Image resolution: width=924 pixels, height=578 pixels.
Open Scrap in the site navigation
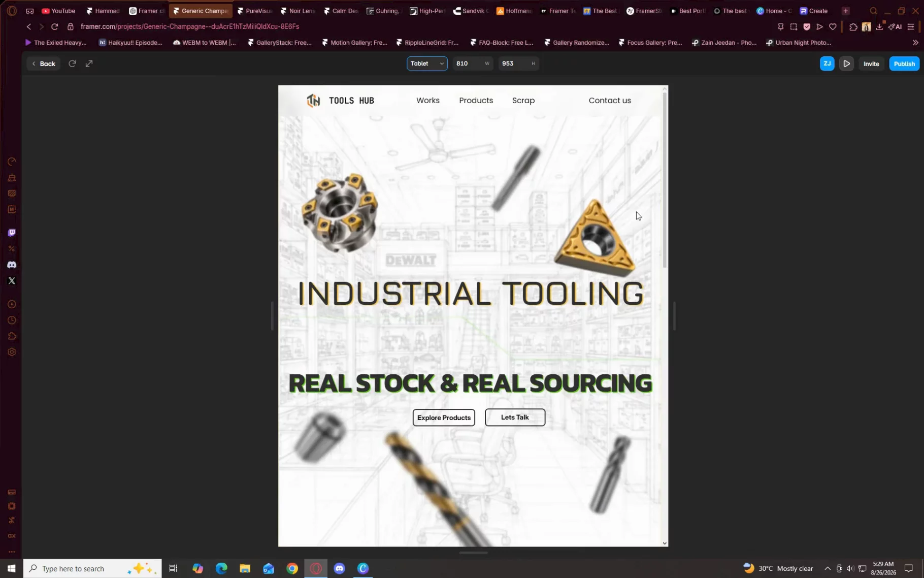[x=523, y=101]
